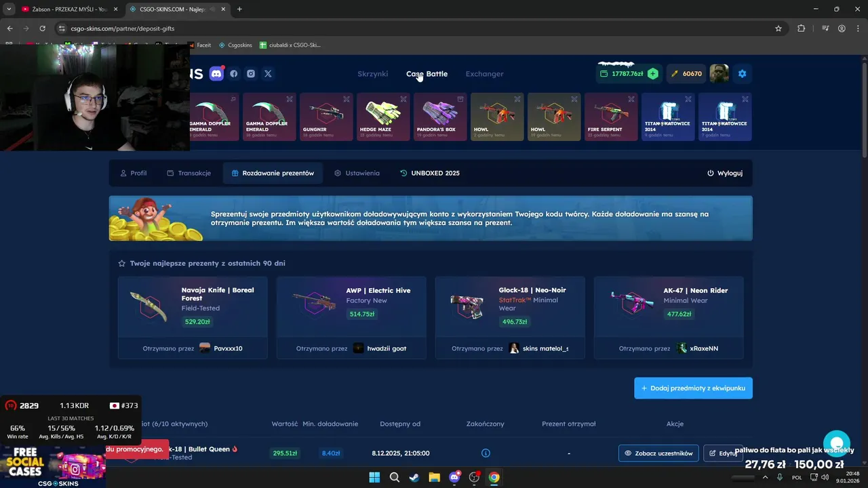Image resolution: width=868 pixels, height=488 pixels.
Task: Click the 529.20zł price on Navaja Knife
Action: coord(197,322)
